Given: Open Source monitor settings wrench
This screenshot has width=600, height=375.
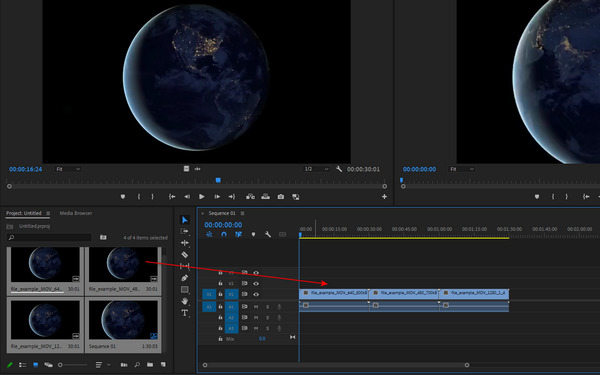Looking at the screenshot, I should pos(339,169).
